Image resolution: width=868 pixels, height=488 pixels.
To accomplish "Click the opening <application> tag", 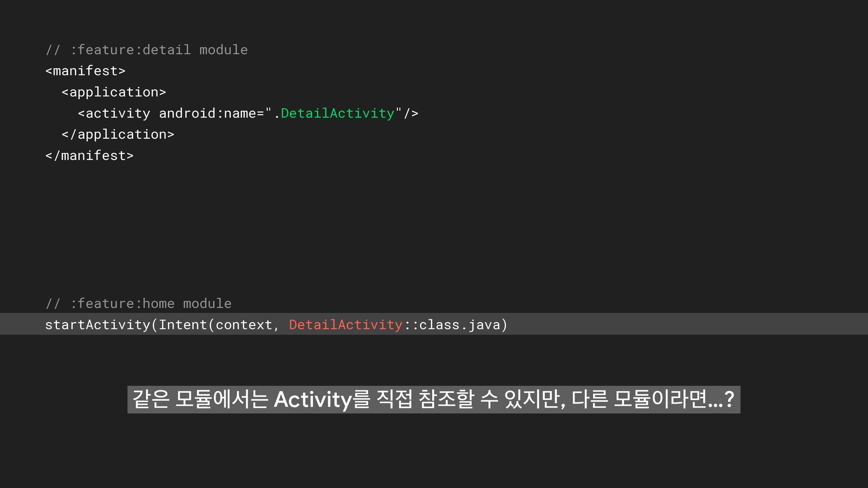I will click(x=114, y=92).
